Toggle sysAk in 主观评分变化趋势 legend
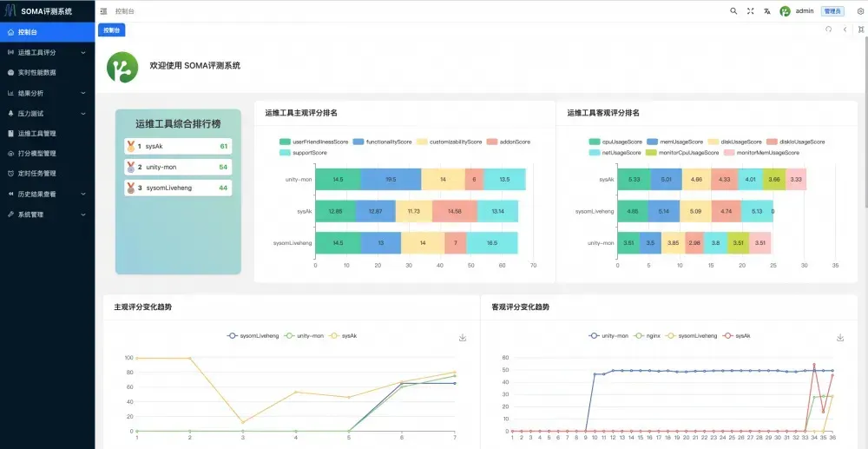The image size is (868, 449). tap(343, 336)
